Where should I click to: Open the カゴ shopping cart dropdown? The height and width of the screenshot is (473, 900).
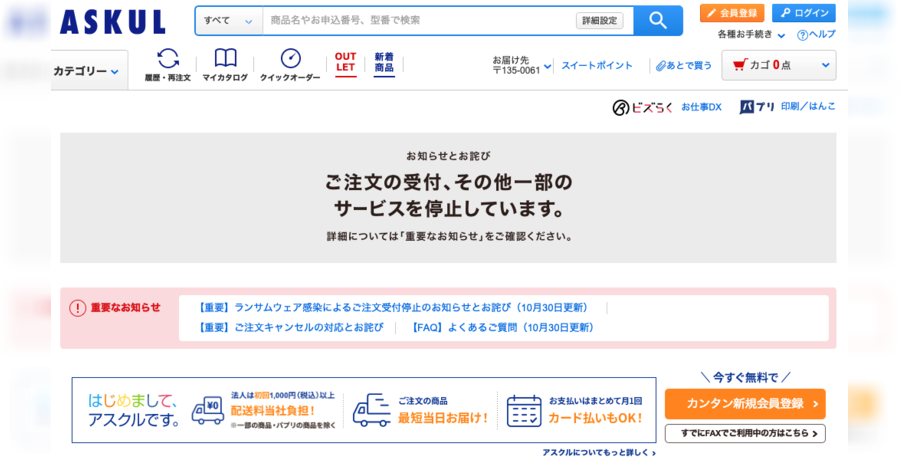coord(779,65)
